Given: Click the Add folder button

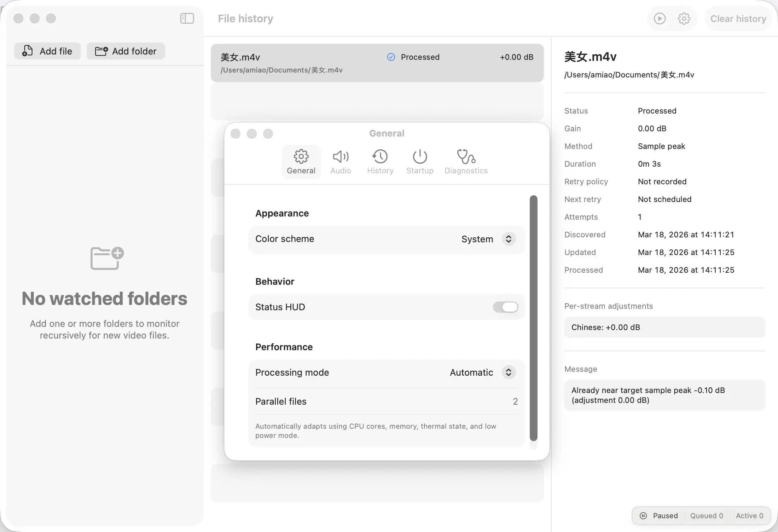Looking at the screenshot, I should [x=126, y=51].
